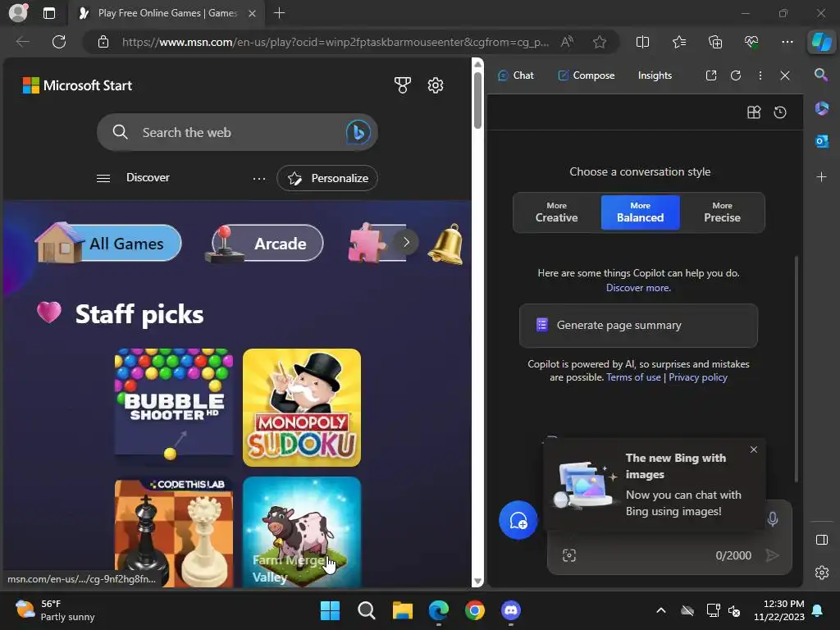Switch to the Insights tab
The image size is (840, 630).
pos(655,75)
